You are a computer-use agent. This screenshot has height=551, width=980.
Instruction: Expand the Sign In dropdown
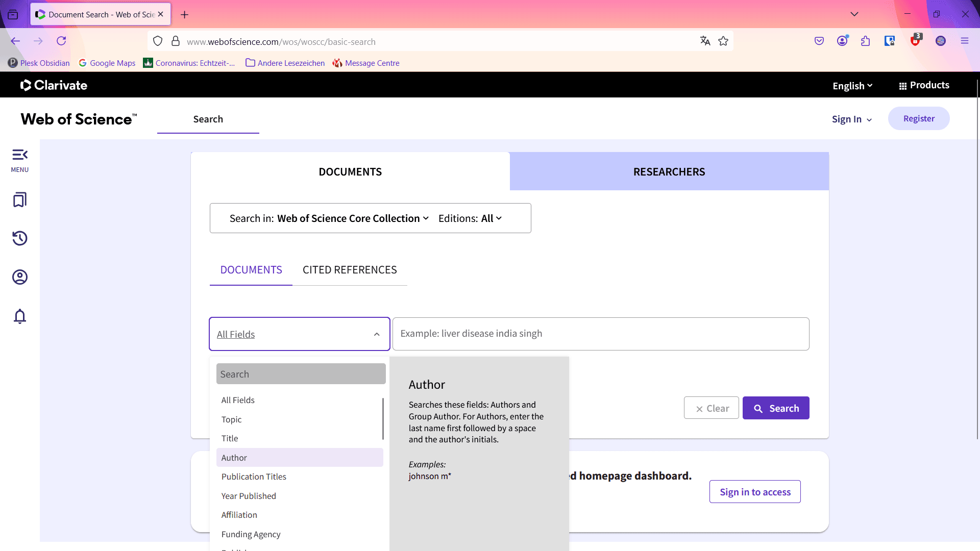[x=852, y=119]
